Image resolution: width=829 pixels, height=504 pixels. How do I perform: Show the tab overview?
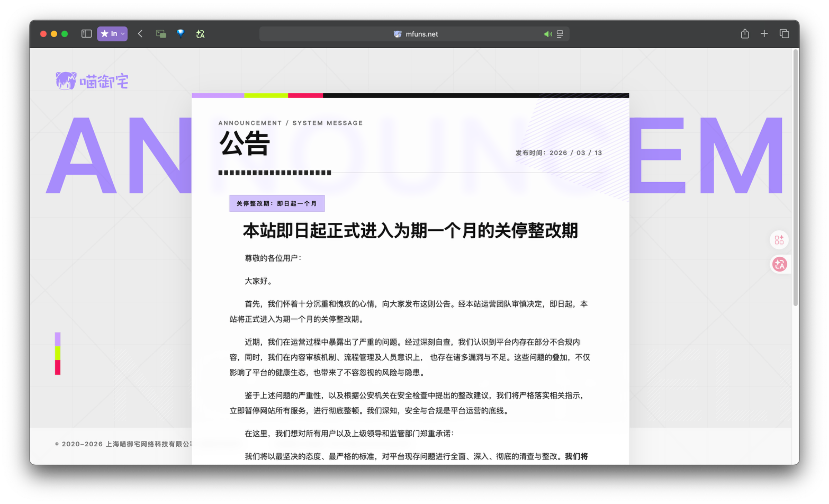coord(784,34)
